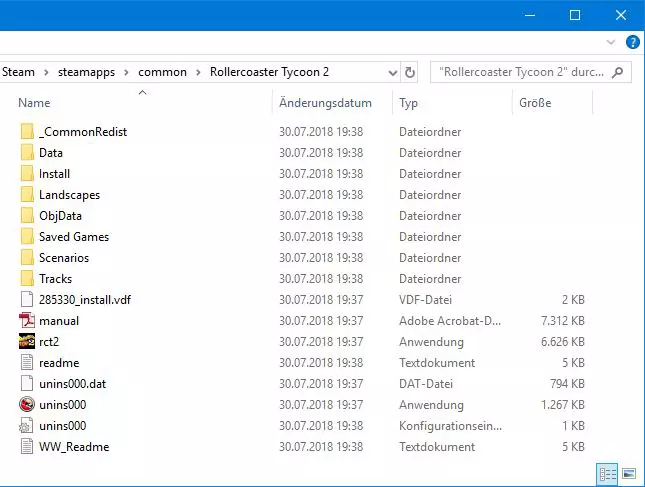
Task: Navigate to steamapps in breadcrumb
Action: pyautogui.click(x=86, y=72)
